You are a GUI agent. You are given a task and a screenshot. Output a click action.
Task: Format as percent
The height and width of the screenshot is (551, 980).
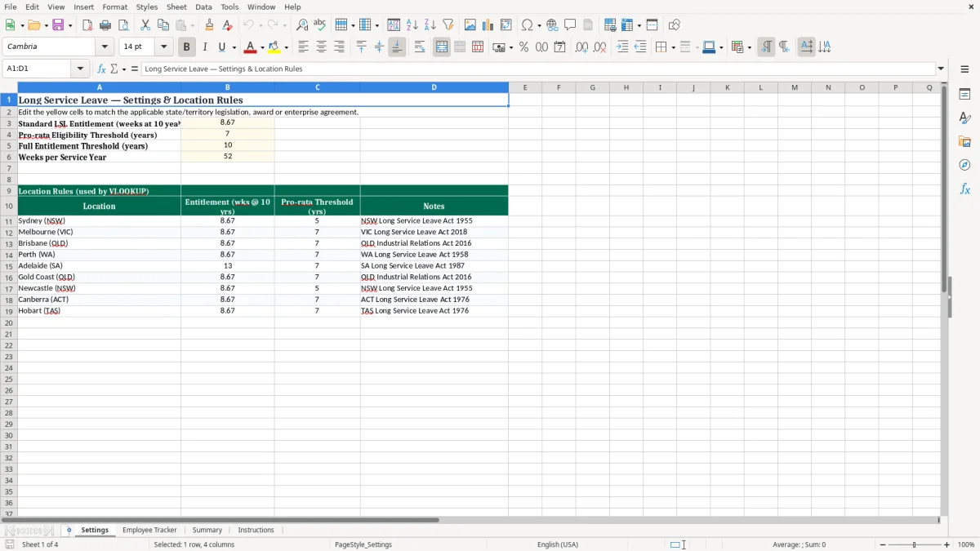pyautogui.click(x=523, y=47)
